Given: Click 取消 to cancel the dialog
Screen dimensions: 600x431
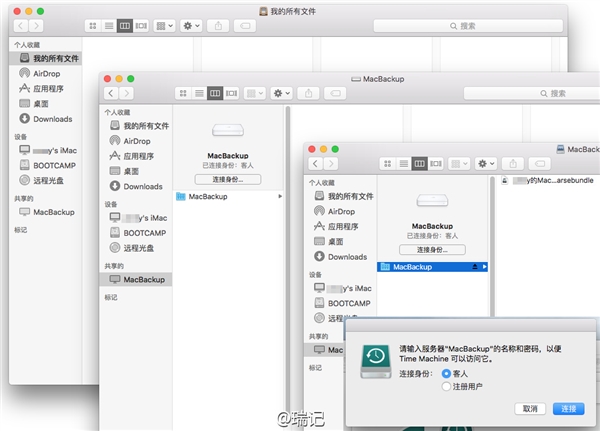Looking at the screenshot, I should coord(530,409).
